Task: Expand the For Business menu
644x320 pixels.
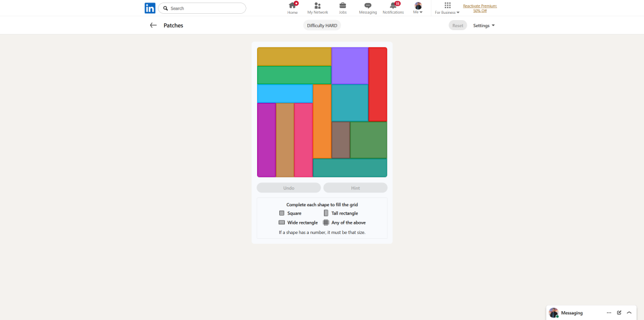Action: (447, 8)
